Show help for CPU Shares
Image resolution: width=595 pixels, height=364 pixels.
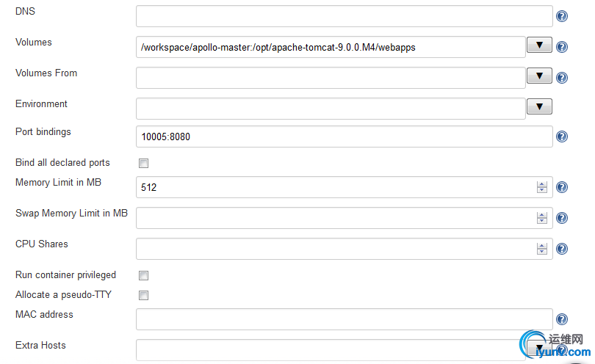562,249
